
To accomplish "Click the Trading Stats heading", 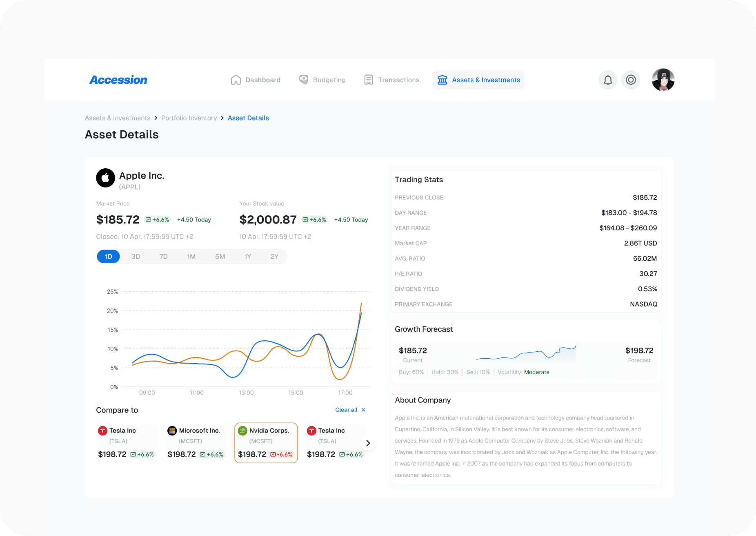I will click(419, 180).
